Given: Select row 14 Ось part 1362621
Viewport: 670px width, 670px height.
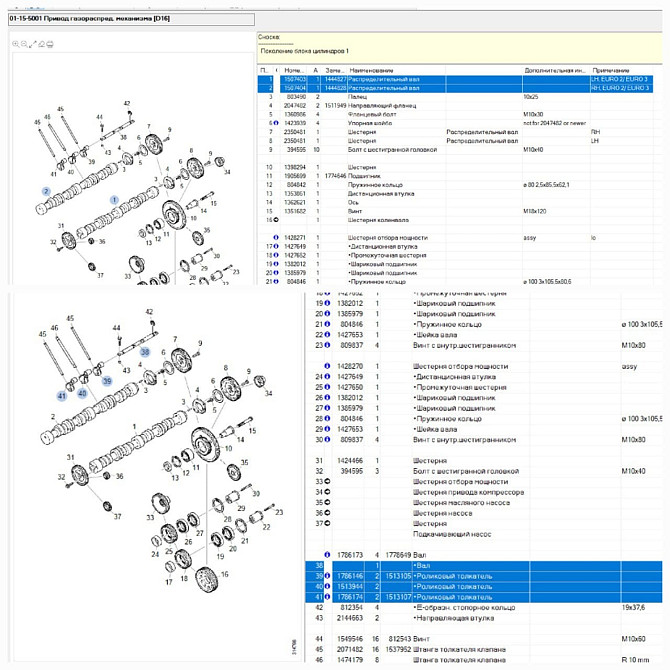Looking at the screenshot, I should click(x=455, y=203).
